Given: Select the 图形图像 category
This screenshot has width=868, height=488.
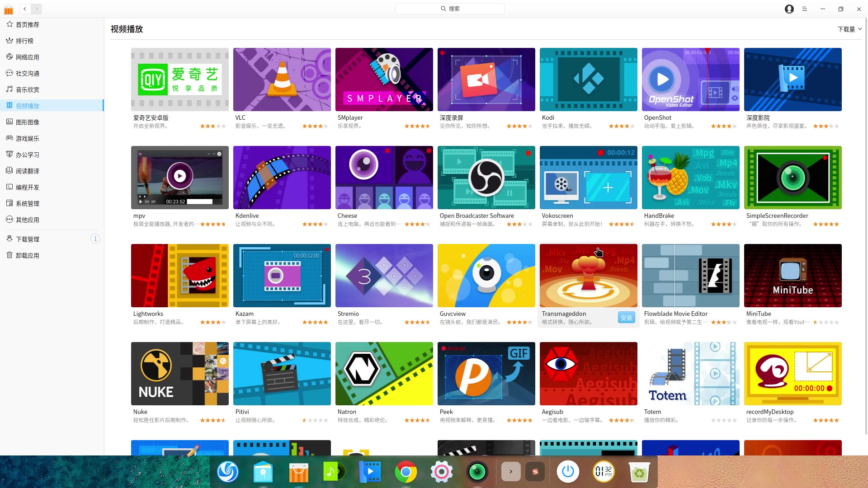Looking at the screenshot, I should (x=52, y=122).
